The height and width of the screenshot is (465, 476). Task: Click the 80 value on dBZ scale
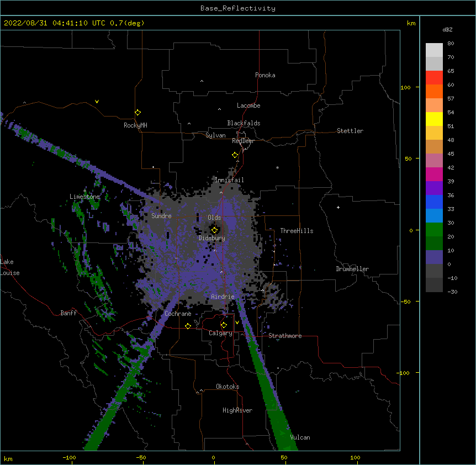(x=451, y=44)
